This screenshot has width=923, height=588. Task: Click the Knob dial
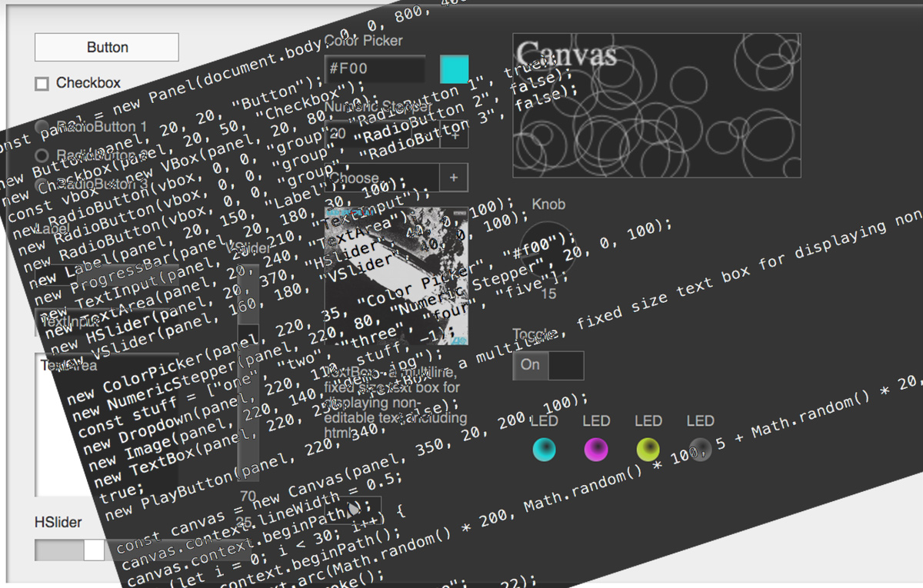(548, 250)
